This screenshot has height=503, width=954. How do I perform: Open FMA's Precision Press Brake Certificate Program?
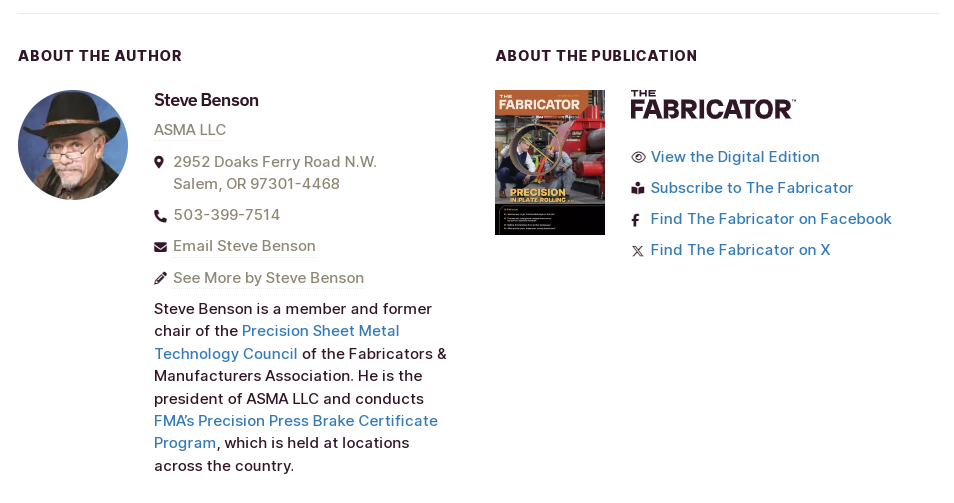click(x=296, y=432)
